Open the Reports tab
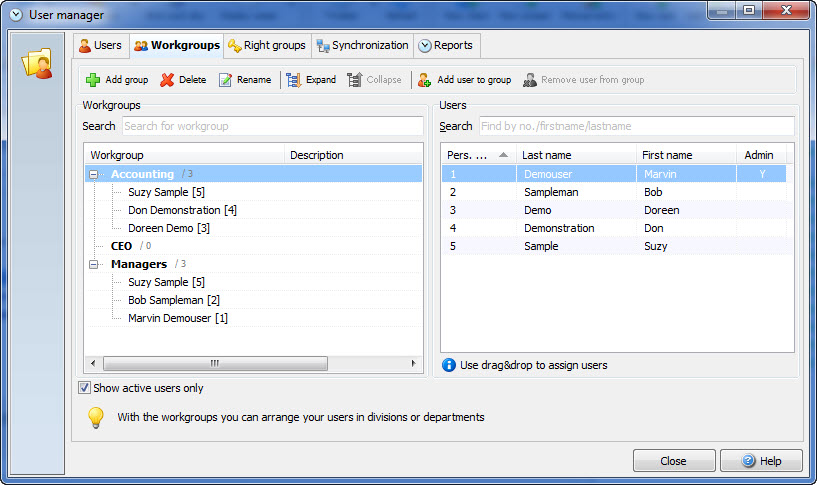Screen dimensions: 817x485 [446, 45]
